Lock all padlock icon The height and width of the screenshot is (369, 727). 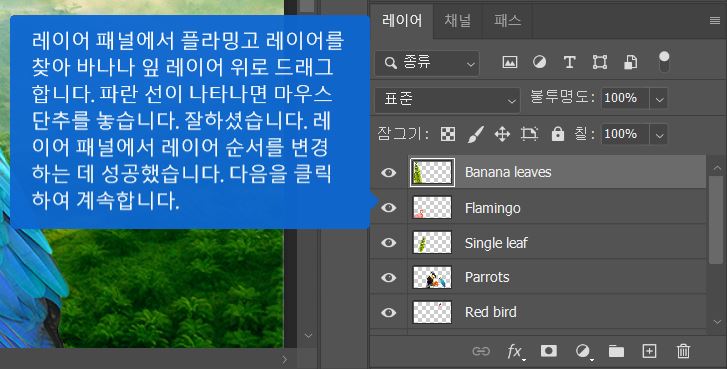pyautogui.click(x=558, y=134)
